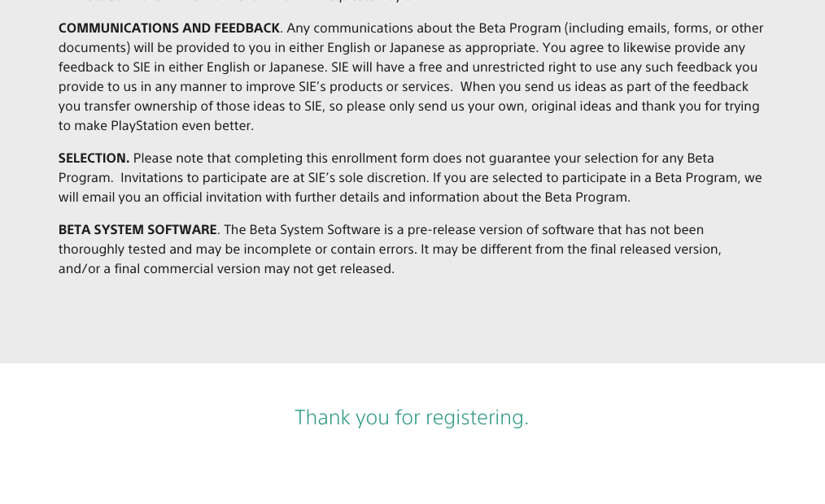Click the "Thank you for registering." message
Image resolution: width=825 pixels, height=504 pixels.
click(411, 417)
